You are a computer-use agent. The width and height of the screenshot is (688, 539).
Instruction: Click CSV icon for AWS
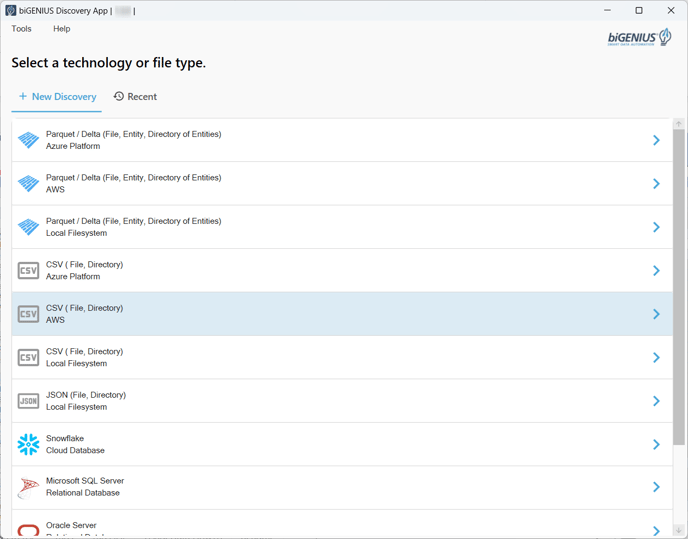[x=29, y=314]
